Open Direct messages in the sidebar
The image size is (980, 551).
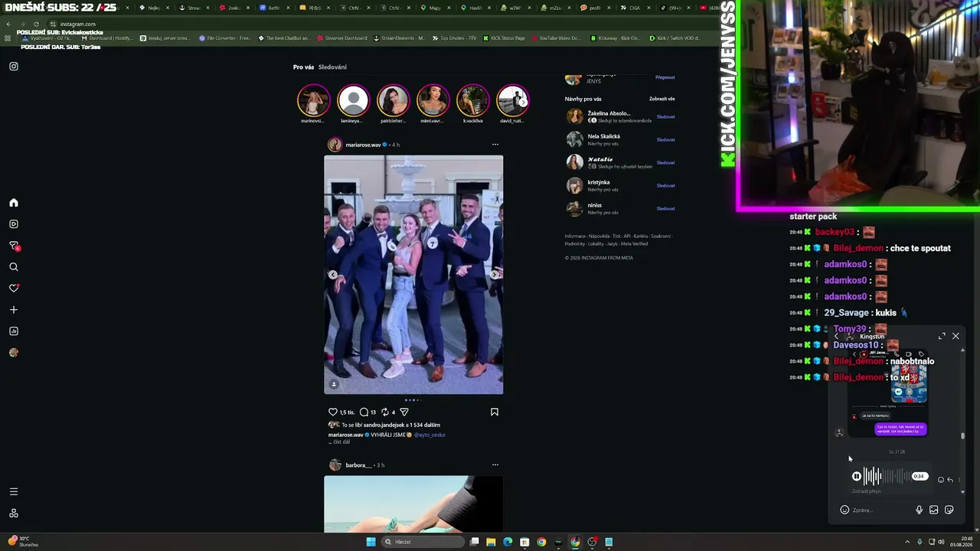[14, 246]
